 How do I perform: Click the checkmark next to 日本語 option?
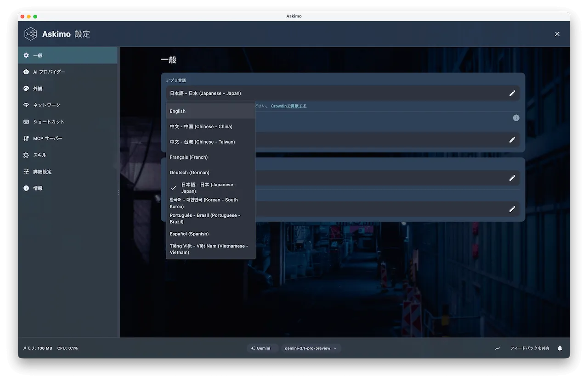tap(174, 188)
